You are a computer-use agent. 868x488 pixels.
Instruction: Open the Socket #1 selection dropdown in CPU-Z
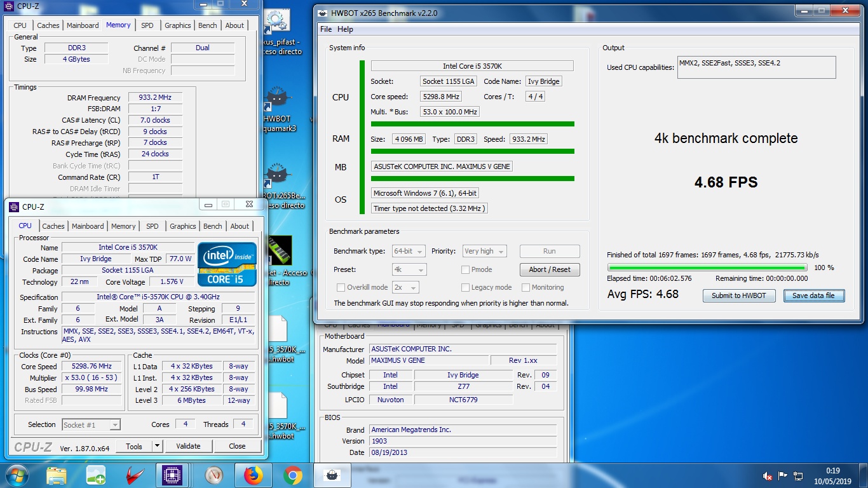click(x=91, y=424)
